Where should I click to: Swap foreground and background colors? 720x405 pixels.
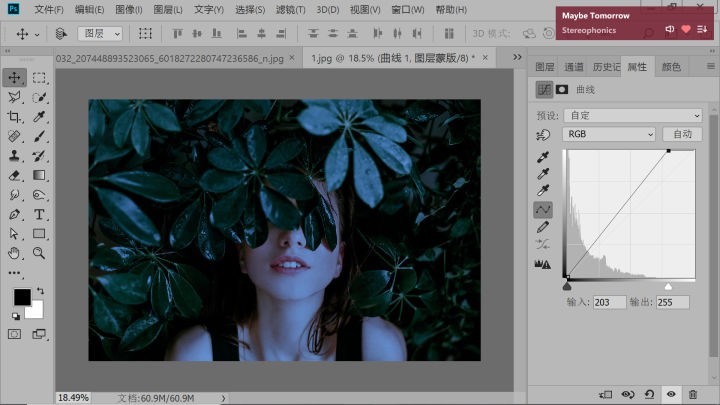point(40,291)
